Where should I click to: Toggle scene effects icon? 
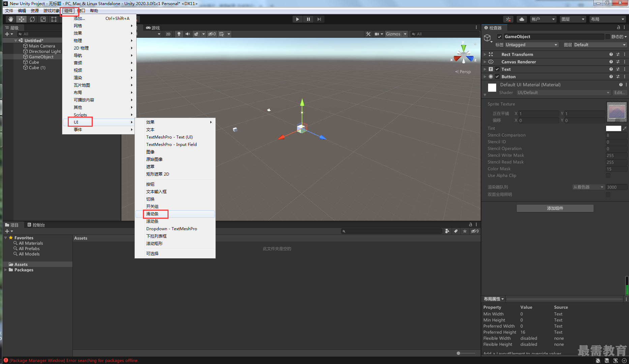[196, 34]
